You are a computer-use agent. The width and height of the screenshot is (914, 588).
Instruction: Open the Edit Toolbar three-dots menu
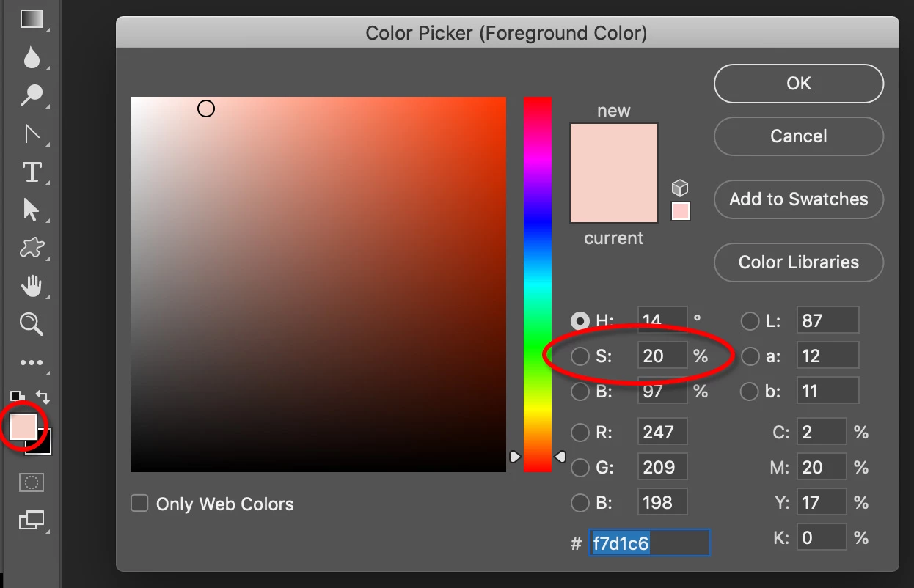pyautogui.click(x=32, y=362)
